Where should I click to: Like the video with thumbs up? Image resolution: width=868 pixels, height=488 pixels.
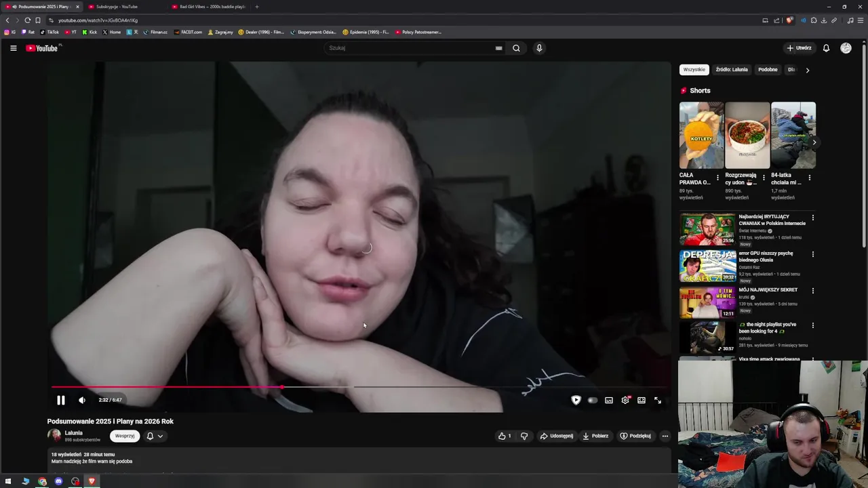505,436
